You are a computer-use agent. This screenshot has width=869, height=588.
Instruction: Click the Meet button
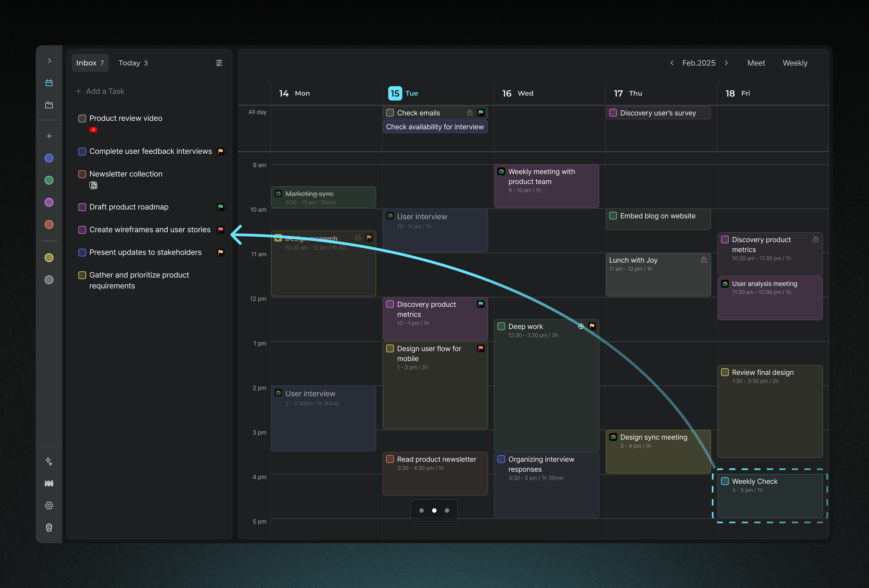pos(756,63)
